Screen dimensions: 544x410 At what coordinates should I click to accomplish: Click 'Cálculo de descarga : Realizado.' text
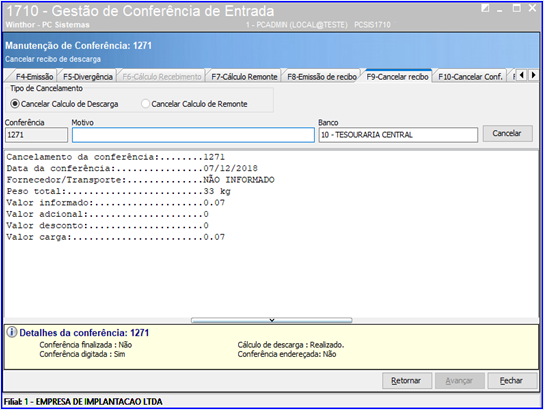click(x=291, y=345)
